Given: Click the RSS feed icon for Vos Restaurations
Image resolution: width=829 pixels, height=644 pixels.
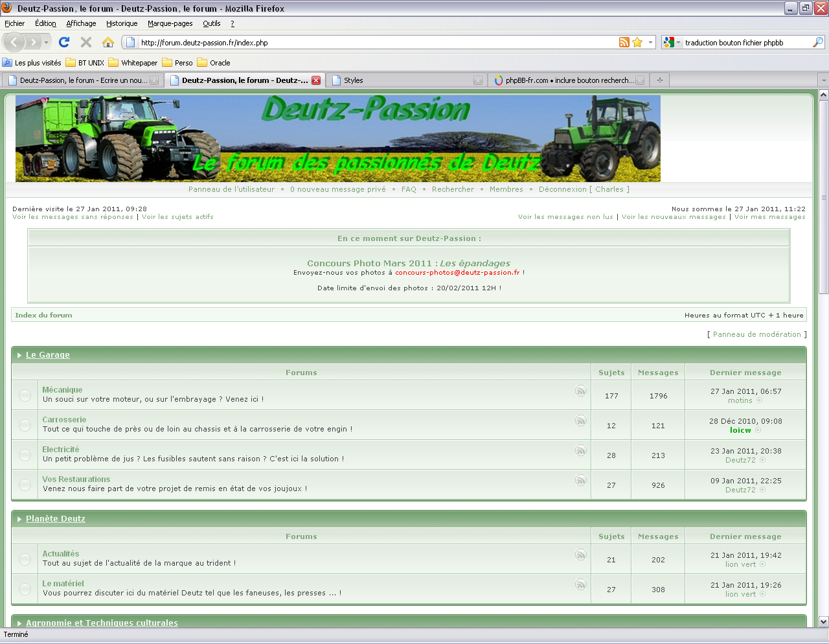Looking at the screenshot, I should [x=581, y=480].
